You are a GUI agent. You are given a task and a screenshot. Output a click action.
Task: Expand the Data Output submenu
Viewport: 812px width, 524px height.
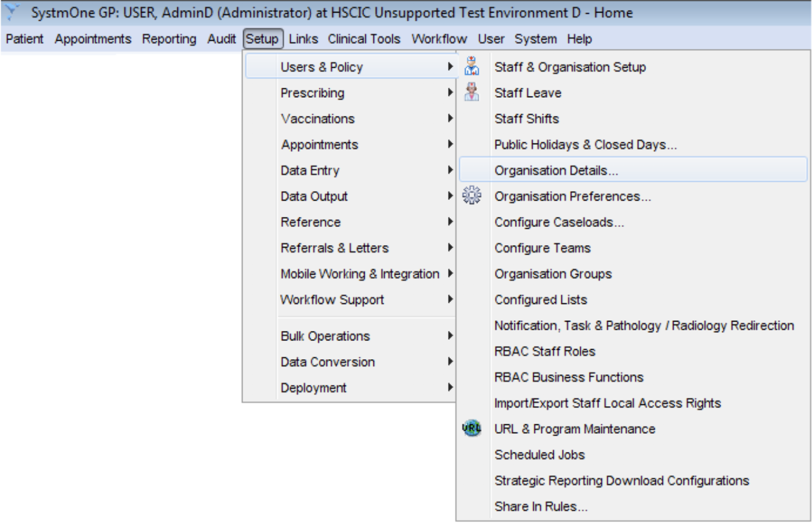[350, 196]
